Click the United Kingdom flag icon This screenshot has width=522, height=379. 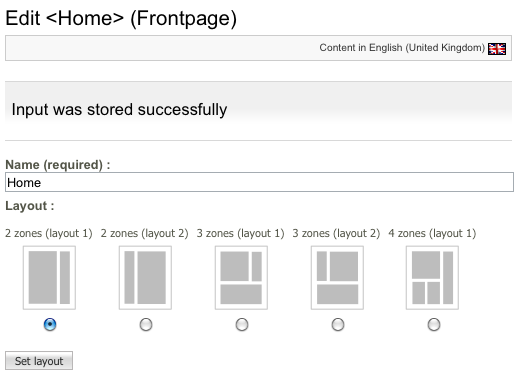pos(497,49)
